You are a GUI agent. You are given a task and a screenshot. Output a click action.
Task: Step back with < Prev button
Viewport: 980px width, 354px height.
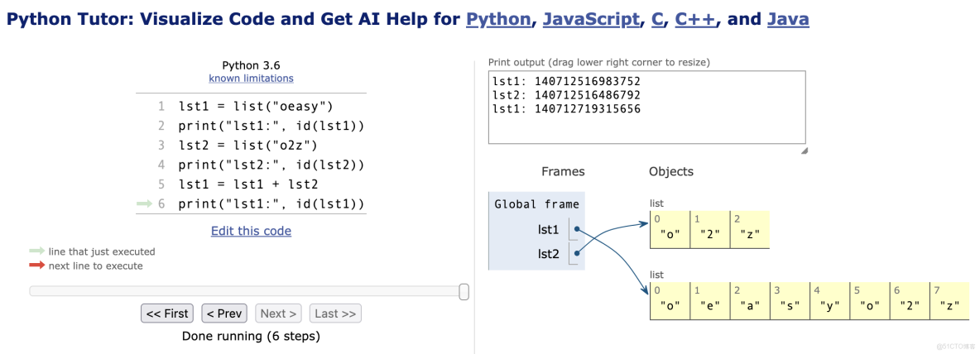pos(225,313)
